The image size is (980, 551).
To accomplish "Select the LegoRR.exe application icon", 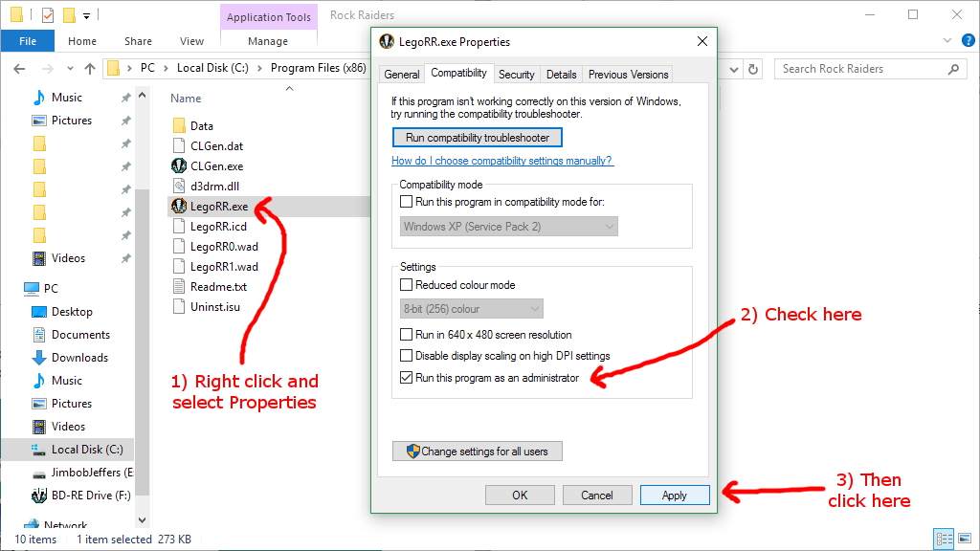I will coord(179,206).
